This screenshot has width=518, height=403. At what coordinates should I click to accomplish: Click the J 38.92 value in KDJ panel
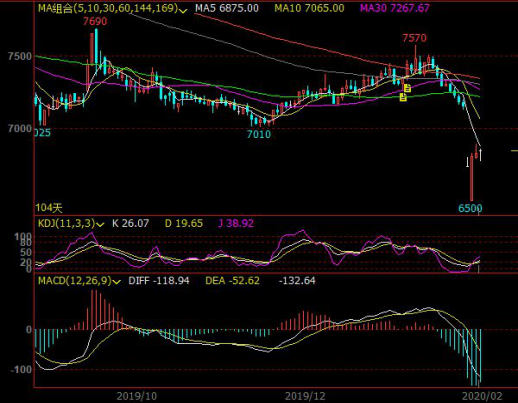click(236, 223)
